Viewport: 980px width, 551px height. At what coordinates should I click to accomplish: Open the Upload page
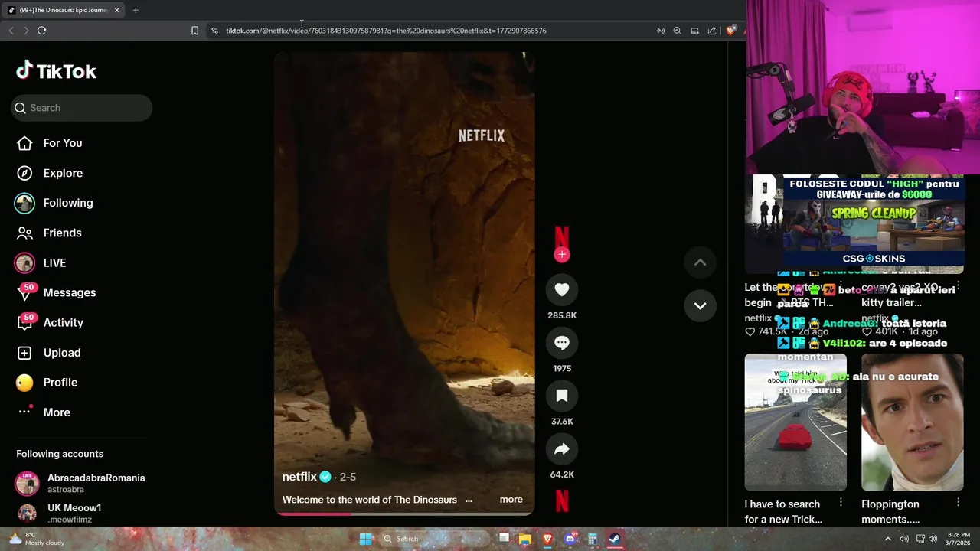[61, 352]
